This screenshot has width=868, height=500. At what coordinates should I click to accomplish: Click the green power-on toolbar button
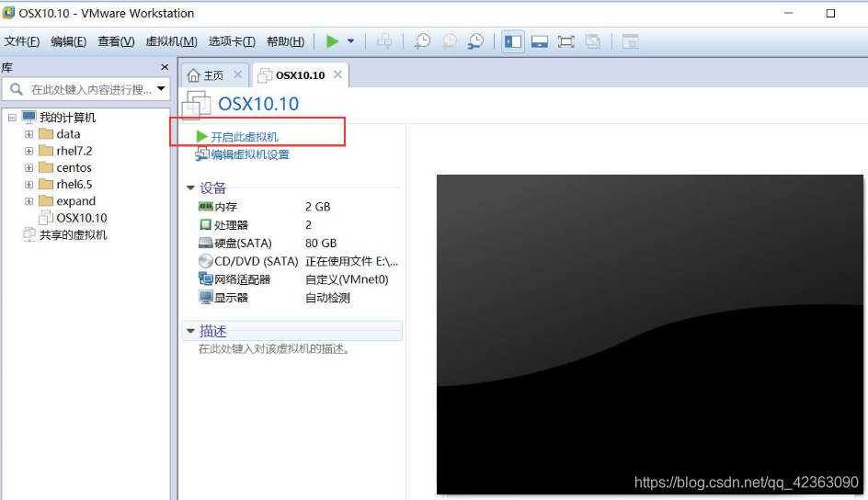coord(332,41)
